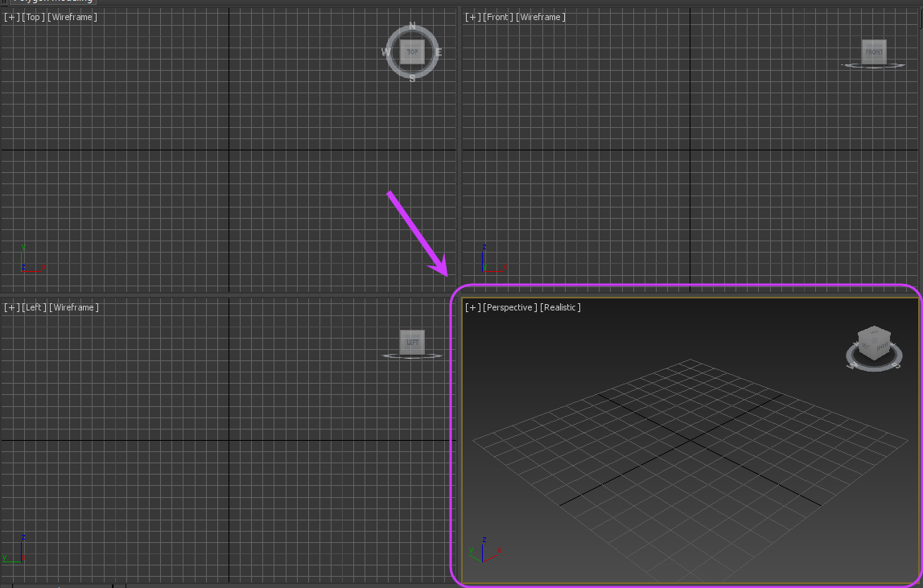The image size is (923, 588).
Task: Open Front viewport's [Wireframe] shading menu
Action: 541,17
